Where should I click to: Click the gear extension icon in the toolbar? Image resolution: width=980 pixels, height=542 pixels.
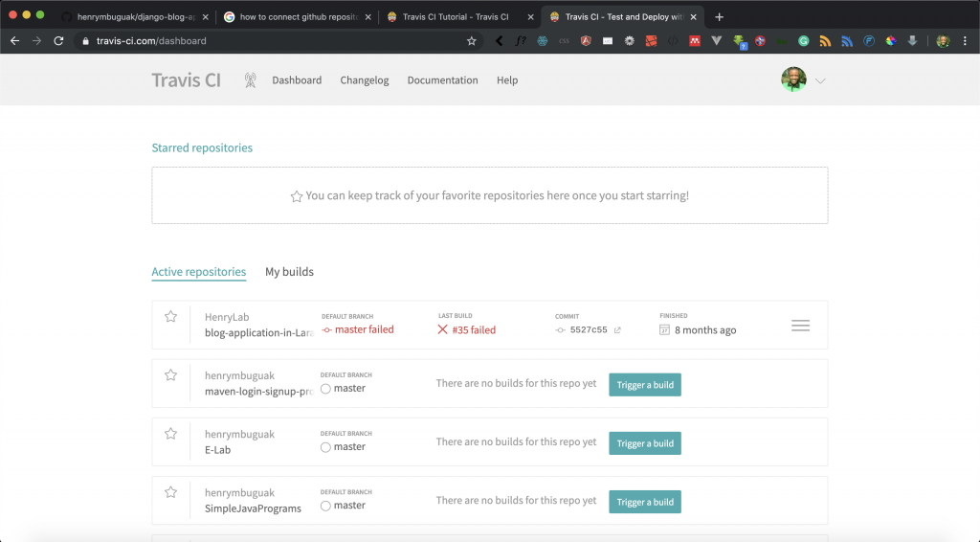pos(630,40)
